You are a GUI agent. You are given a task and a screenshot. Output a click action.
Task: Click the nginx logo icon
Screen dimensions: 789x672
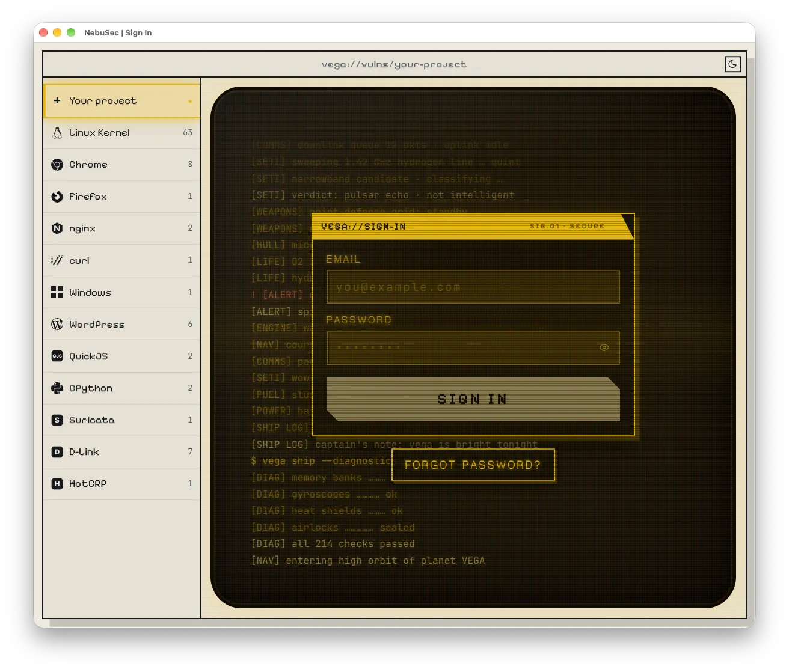pyautogui.click(x=57, y=228)
